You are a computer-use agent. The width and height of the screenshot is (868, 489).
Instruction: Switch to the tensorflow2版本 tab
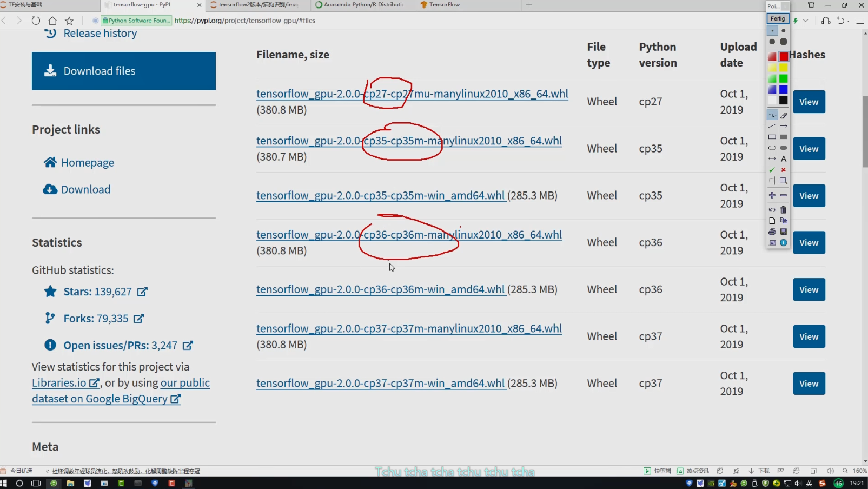click(x=259, y=5)
